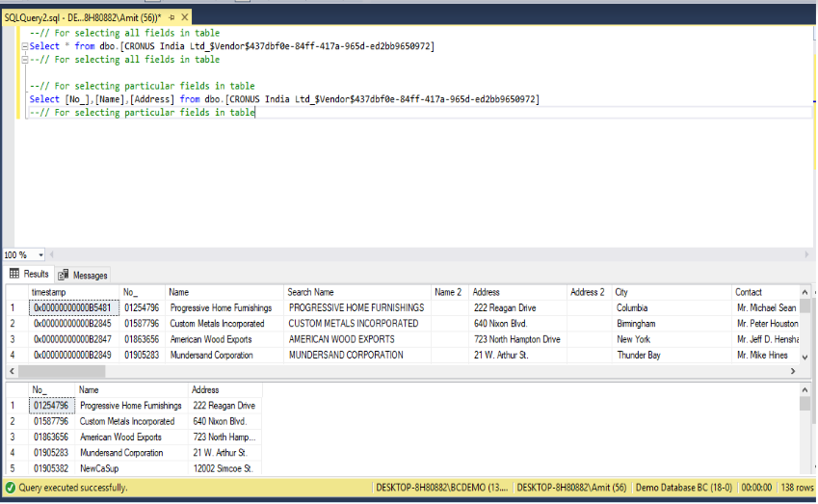Select row header 1 in first grid
The height and width of the screenshot is (504, 818).
pyautogui.click(x=17, y=307)
